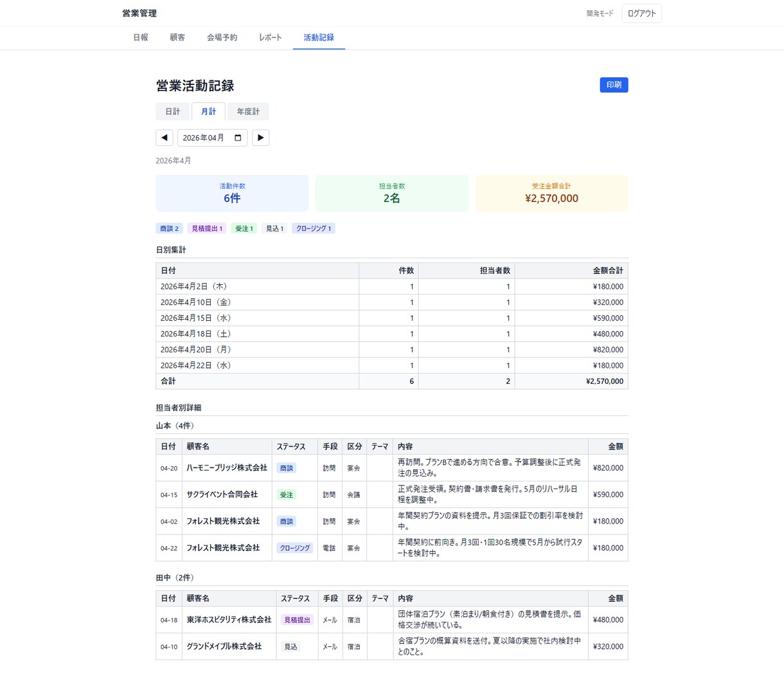Open the レポート navigation tab
The image size is (784, 697).
click(271, 37)
